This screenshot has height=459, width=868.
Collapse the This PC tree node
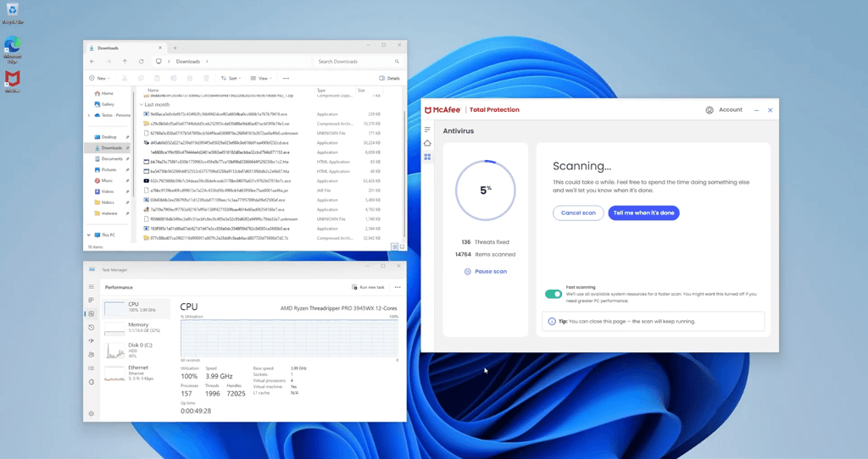click(x=88, y=235)
